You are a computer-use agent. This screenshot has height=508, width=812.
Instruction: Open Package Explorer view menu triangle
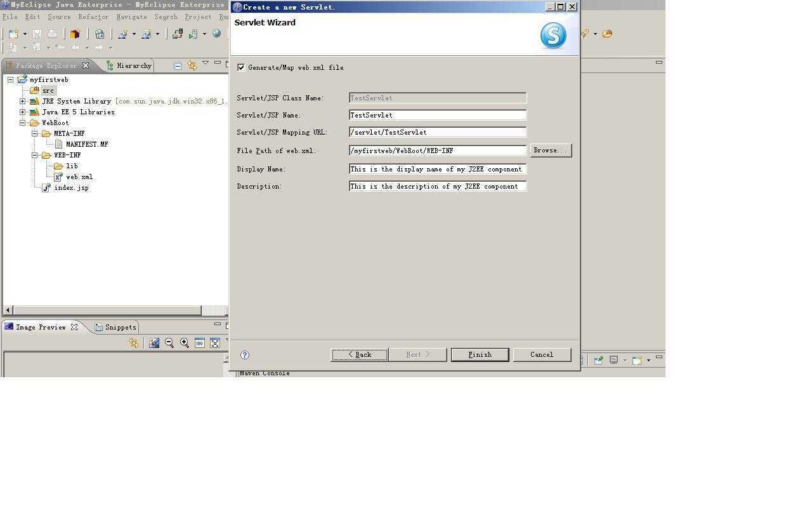tap(206, 63)
